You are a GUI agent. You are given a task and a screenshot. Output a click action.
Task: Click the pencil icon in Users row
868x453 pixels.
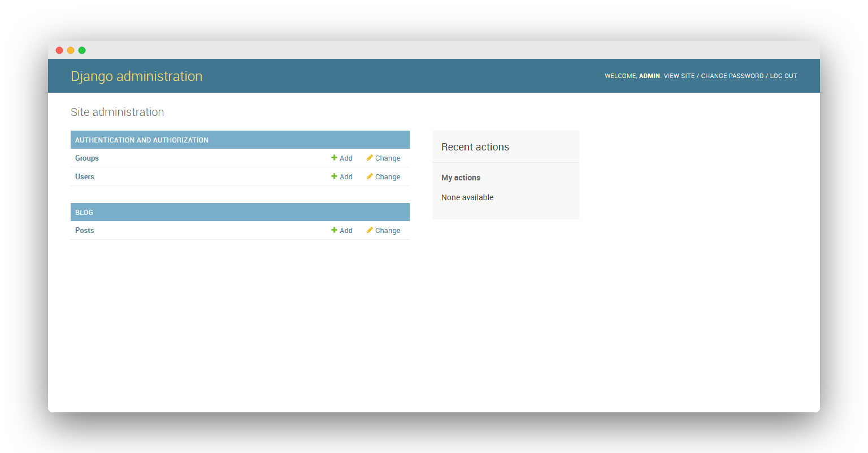[x=370, y=176]
